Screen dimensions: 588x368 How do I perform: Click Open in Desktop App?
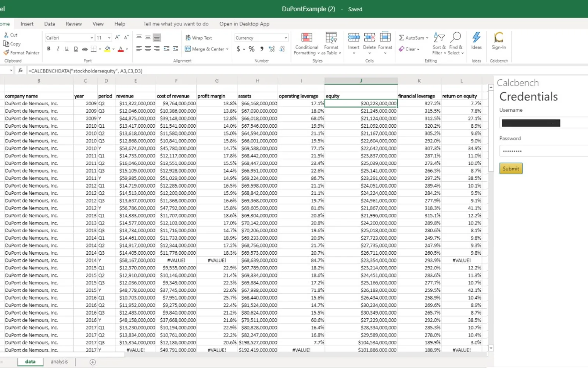[x=244, y=24]
